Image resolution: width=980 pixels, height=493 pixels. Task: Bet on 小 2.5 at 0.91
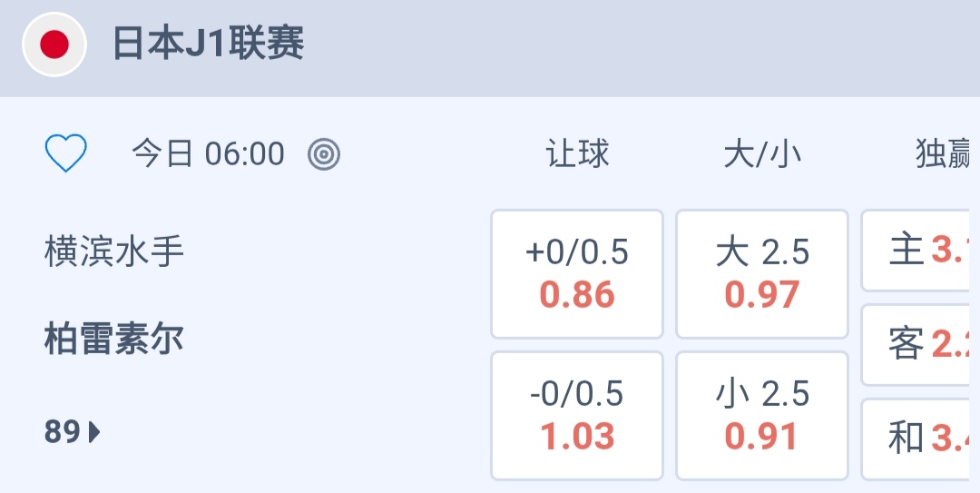tap(762, 415)
